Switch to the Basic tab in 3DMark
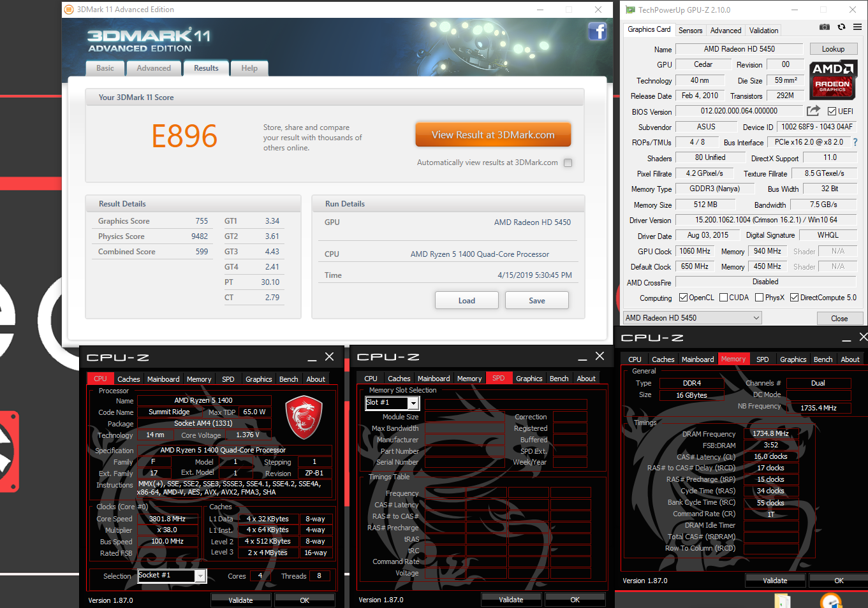This screenshot has height=608, width=868. 105,68
